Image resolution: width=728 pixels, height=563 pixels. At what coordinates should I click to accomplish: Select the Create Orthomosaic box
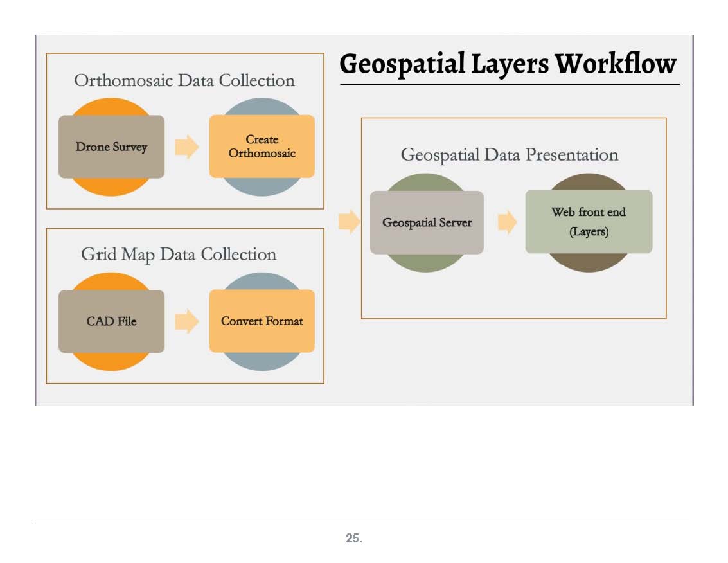point(262,147)
